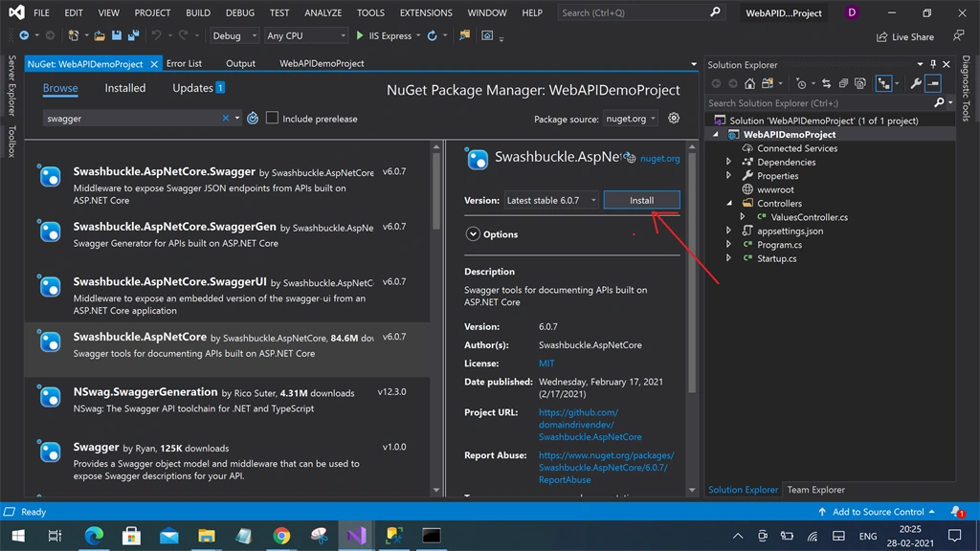Click the Find in Files toolbar icon

(x=464, y=35)
